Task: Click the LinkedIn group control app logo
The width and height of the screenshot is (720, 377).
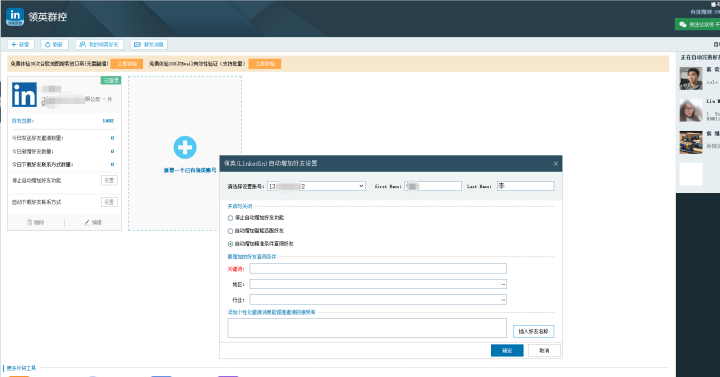Action: (15, 17)
